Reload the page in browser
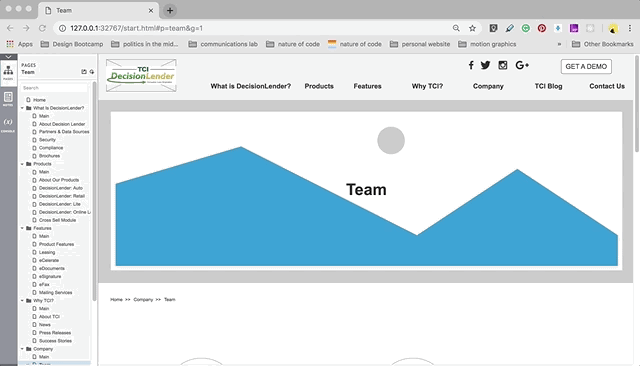Viewport: 640px width, 366px height. (42, 28)
